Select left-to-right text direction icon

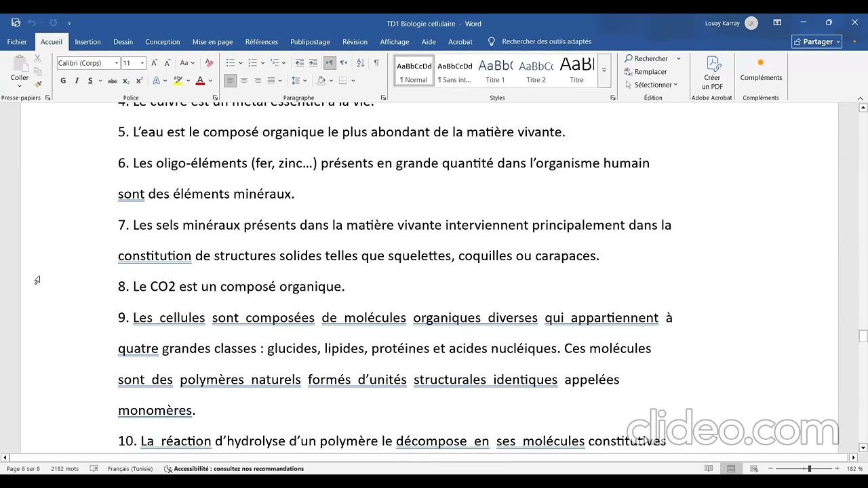pos(330,63)
